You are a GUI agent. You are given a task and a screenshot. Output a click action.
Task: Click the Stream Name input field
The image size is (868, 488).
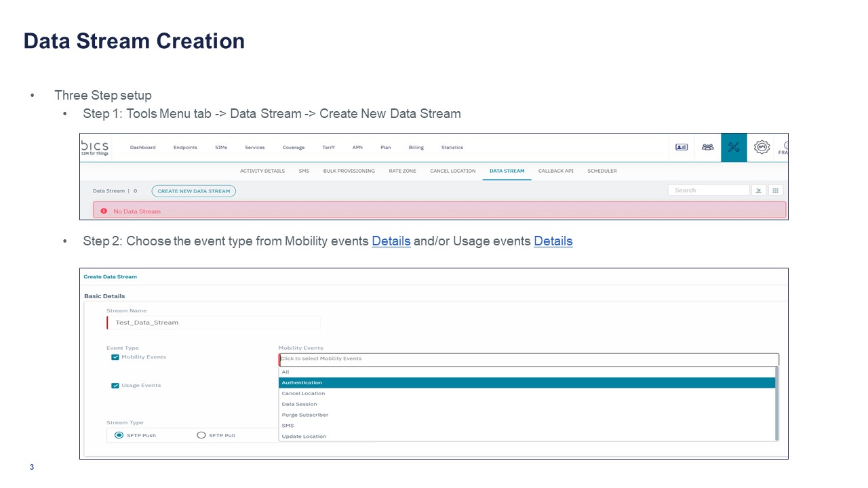coord(214,323)
